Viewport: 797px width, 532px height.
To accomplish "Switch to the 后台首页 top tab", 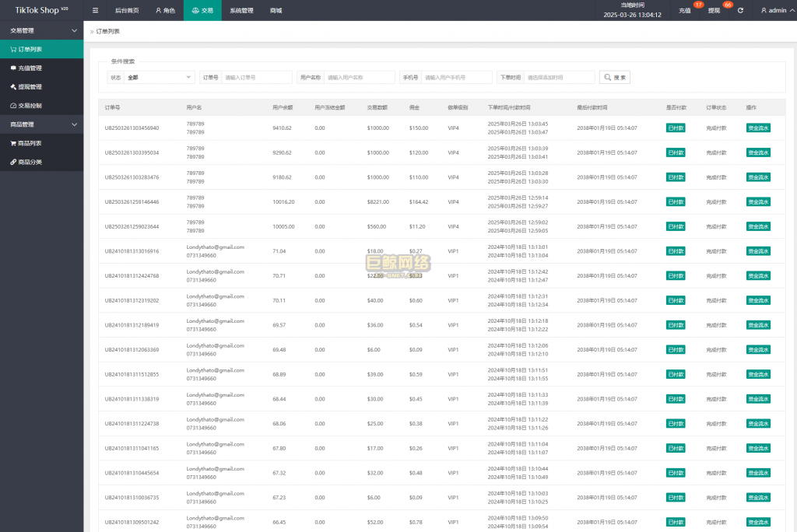I will pyautogui.click(x=127, y=10).
